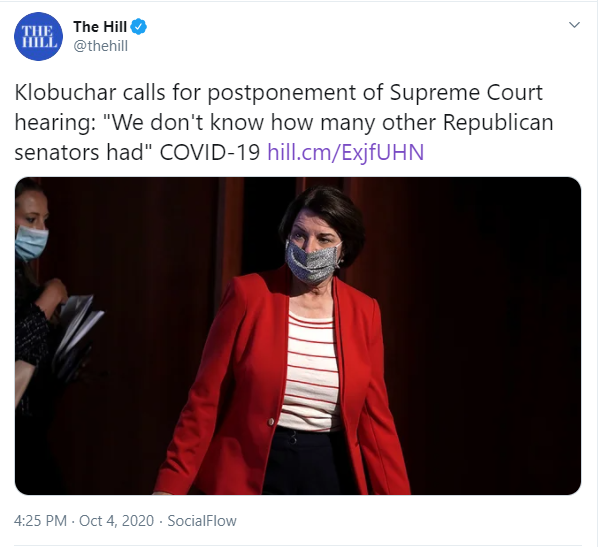The height and width of the screenshot is (547, 608).
Task: Click the Oct 4, 2020 date text
Action: (116, 521)
